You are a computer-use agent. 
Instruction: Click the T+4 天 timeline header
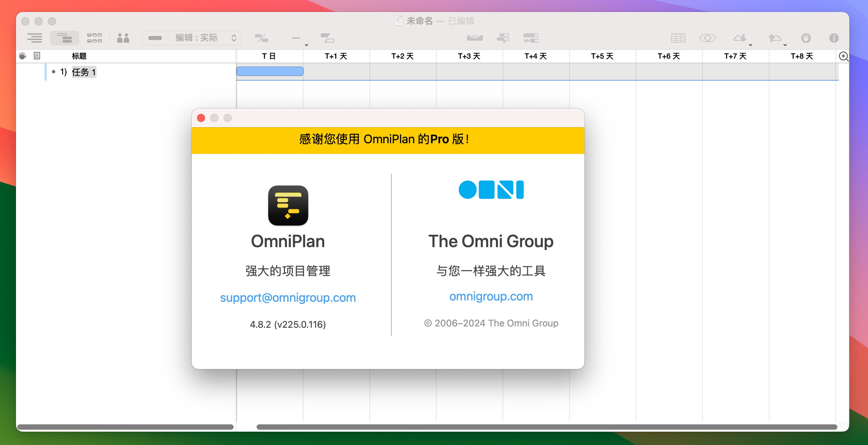tap(536, 56)
